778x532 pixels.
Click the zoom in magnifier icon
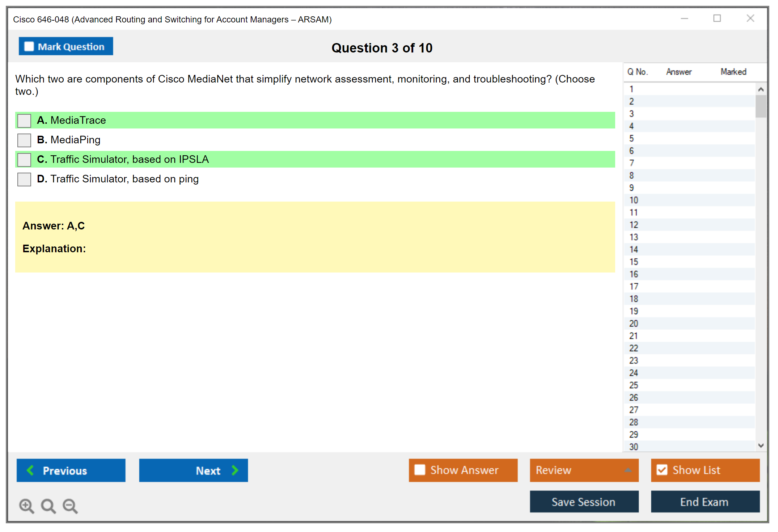click(26, 506)
